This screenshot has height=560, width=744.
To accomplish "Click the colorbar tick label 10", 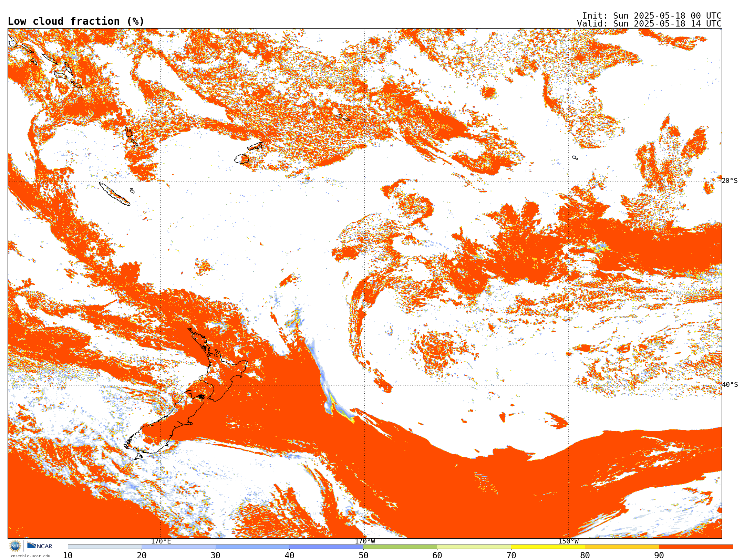I will click(68, 555).
